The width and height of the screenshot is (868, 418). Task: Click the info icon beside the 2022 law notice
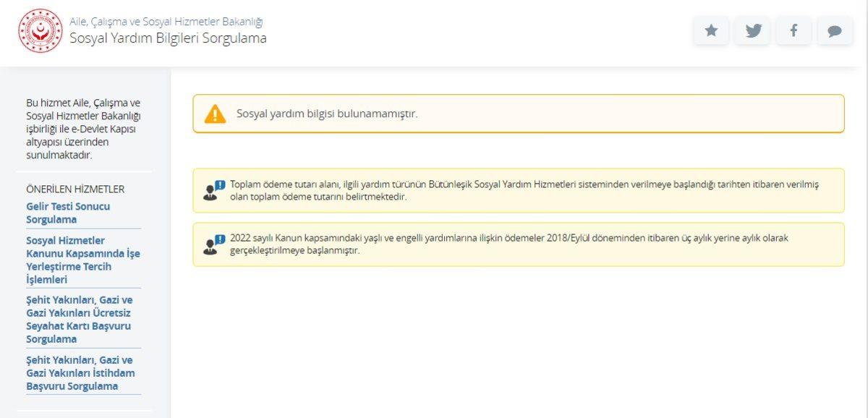tap(209, 245)
